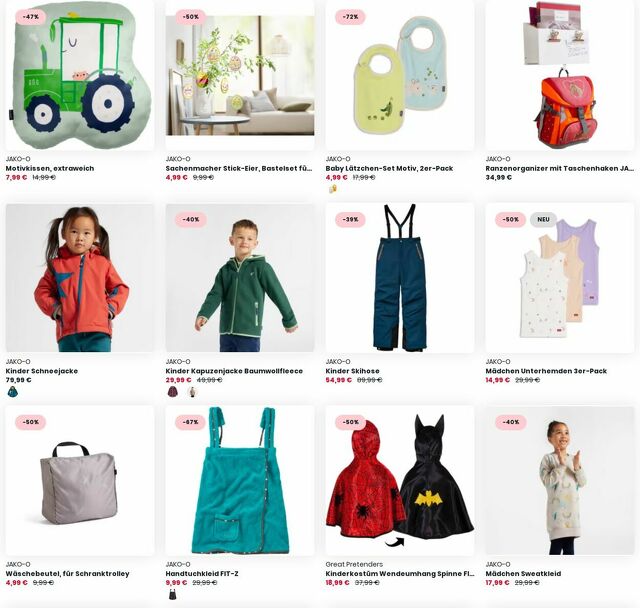Open Mädchen Sweatkleid product link
This screenshot has height=608, width=640.
(x=523, y=573)
